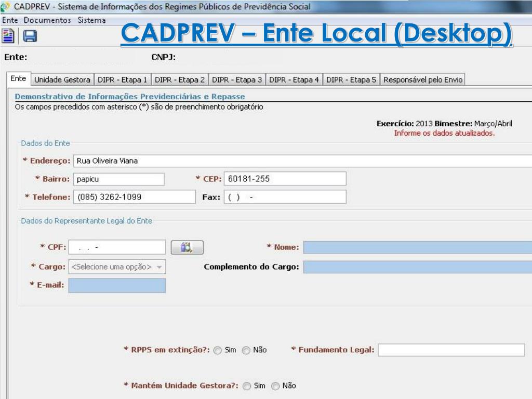Click the 'Demonstrativo de Informações Previdenciárias e Repasse' heading
The image size is (532, 399).
click(x=129, y=96)
